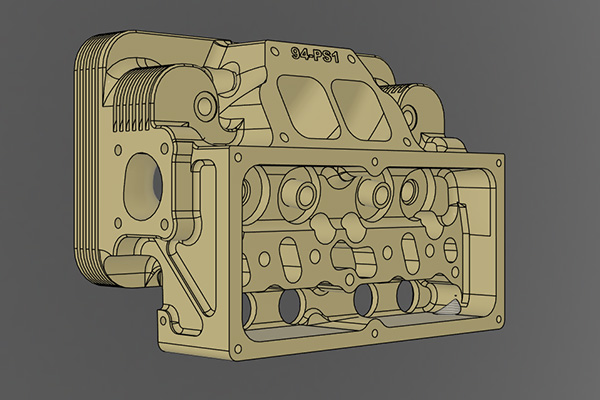
Task: Select the large oval port on the left flange
Action: [143, 187]
